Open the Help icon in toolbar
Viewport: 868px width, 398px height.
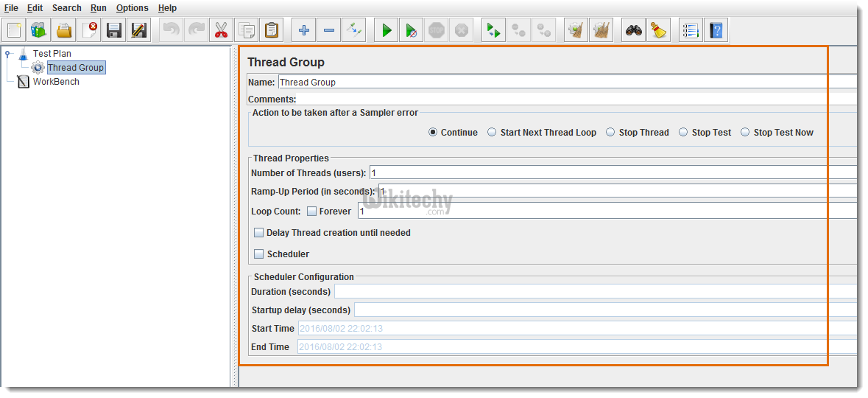[716, 30]
